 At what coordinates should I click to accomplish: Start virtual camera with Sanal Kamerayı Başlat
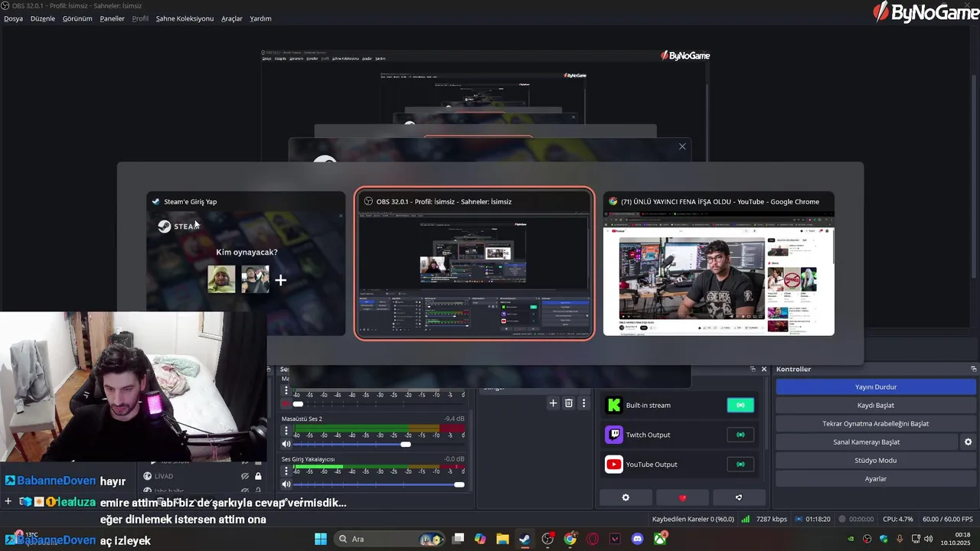(867, 442)
